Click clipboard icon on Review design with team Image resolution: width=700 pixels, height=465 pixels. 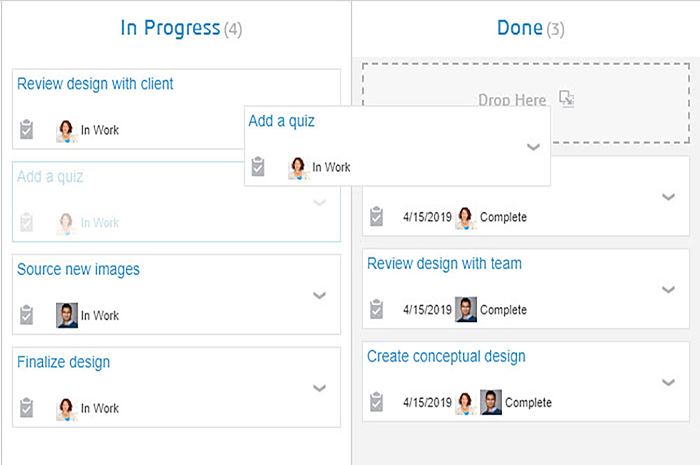click(376, 310)
